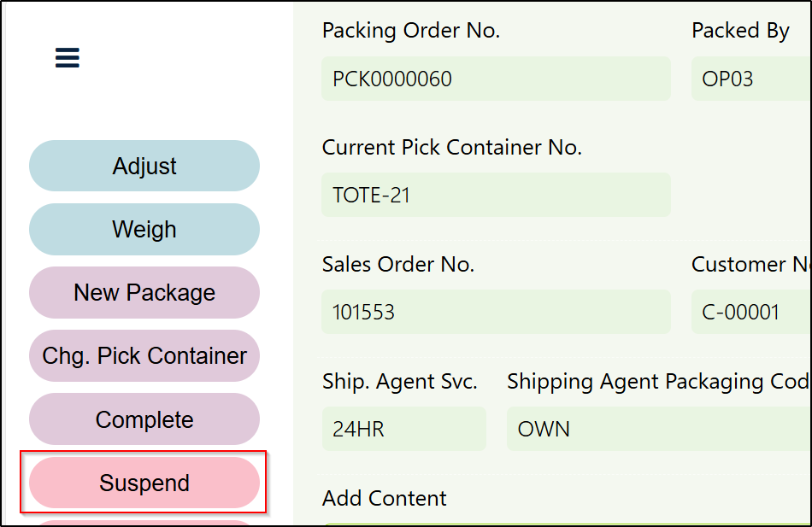This screenshot has width=812, height=527.
Task: Click the Packing Order No. label
Action: (x=411, y=31)
